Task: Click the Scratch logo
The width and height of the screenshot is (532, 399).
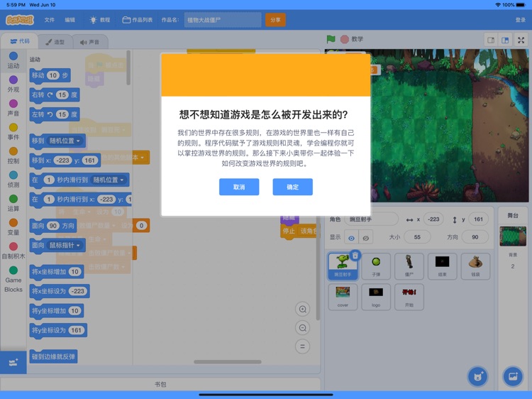Action: point(20,20)
